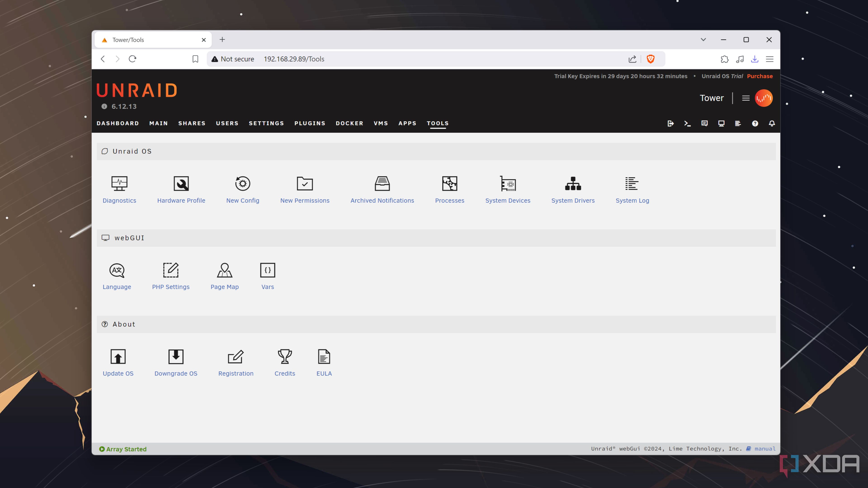Click the logout icon in header
Viewport: 868px width, 488px height.
670,123
